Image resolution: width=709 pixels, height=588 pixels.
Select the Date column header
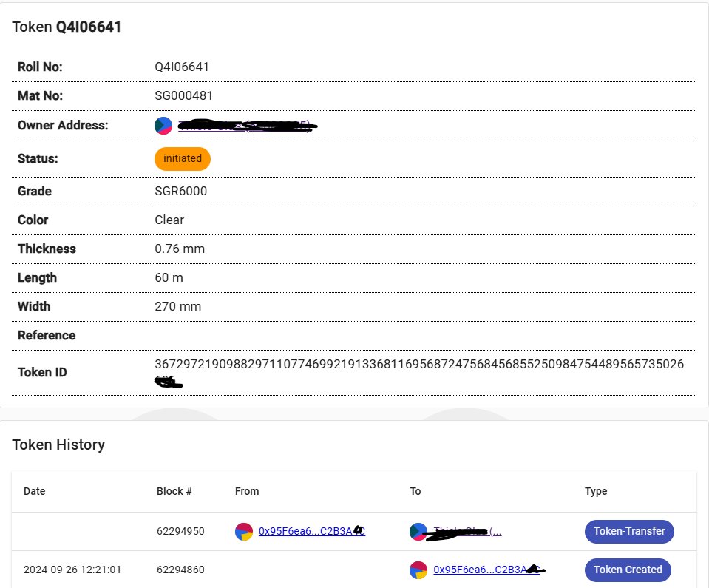(x=34, y=491)
